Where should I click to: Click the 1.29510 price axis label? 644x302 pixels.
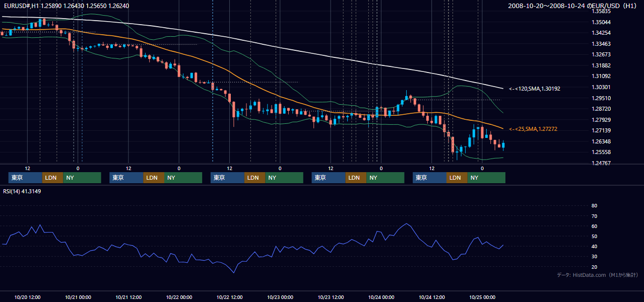(x=601, y=98)
